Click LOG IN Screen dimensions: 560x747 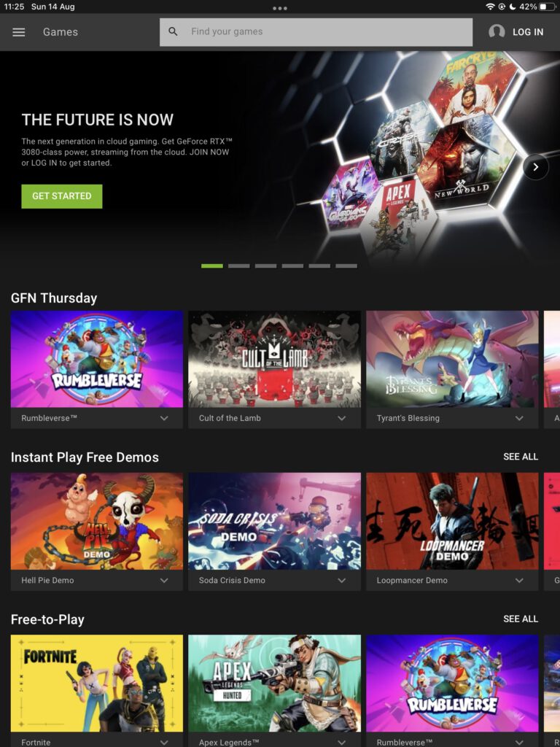pos(528,32)
